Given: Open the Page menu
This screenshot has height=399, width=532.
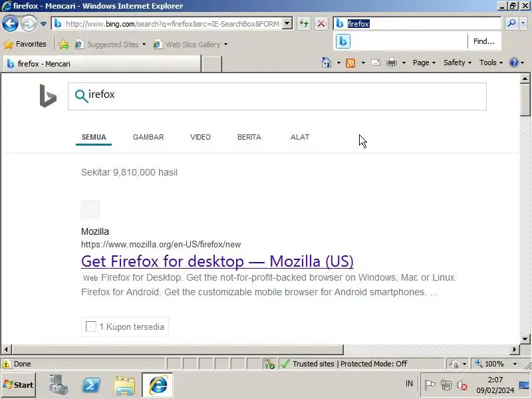Looking at the screenshot, I should click(424, 63).
